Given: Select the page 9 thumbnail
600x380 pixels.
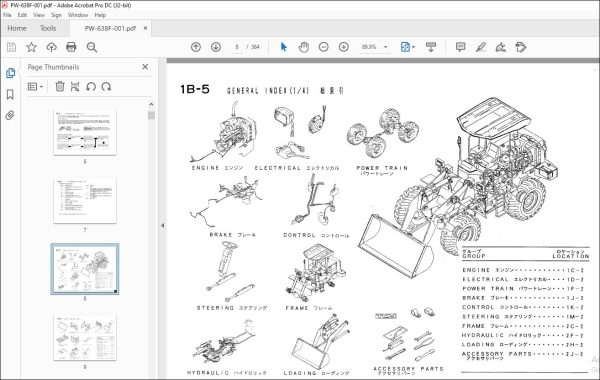Looking at the screenshot, I should click(85, 338).
